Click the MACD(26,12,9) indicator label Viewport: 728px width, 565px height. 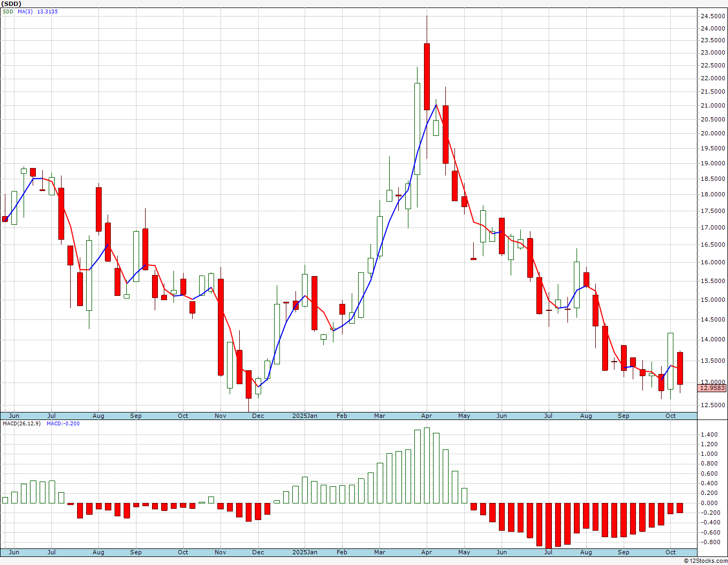pyautogui.click(x=22, y=423)
